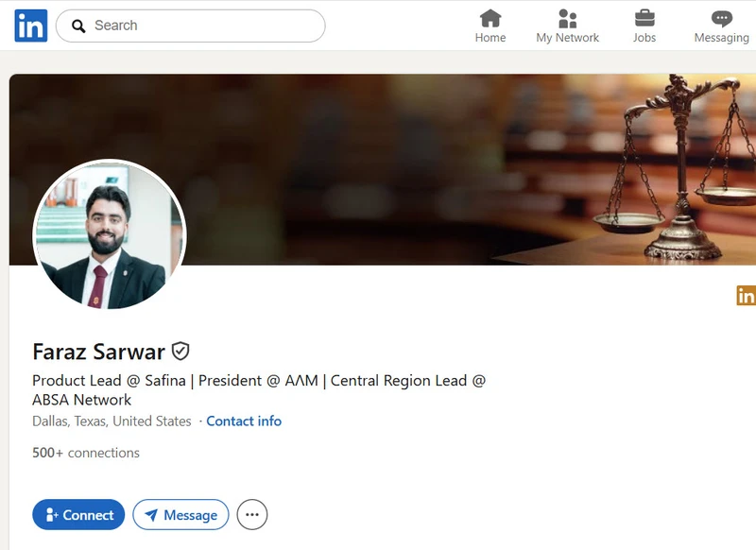Open Messaging from the top navigation
The image size is (756, 550).
point(720,18)
